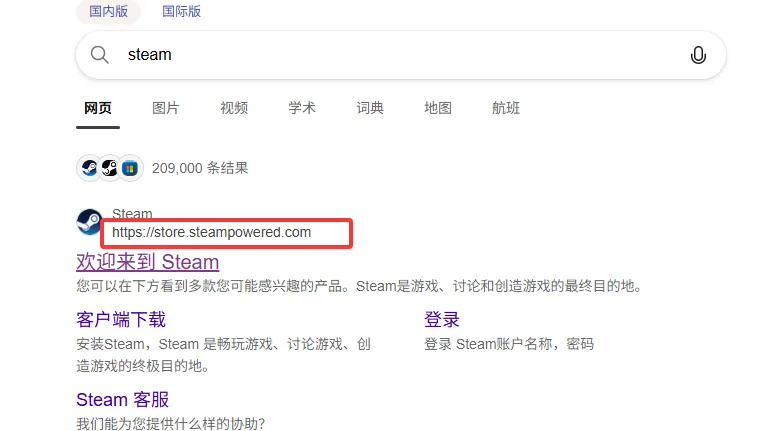Open the 学术 results tab
This screenshot has height=431, width=771.
pos(302,108)
